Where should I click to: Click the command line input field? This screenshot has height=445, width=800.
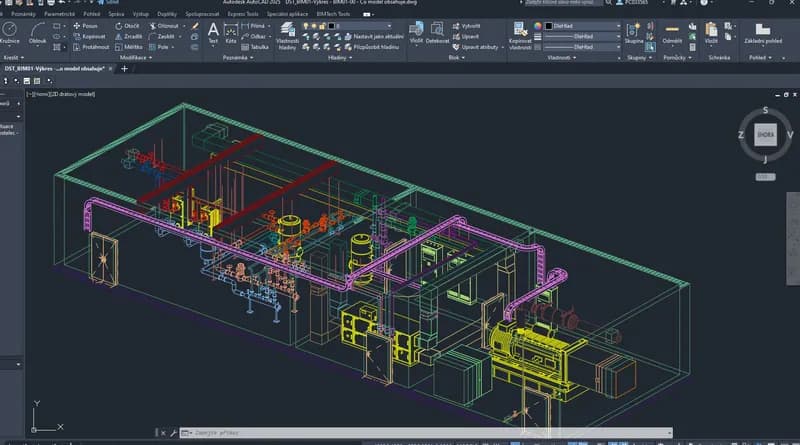(426, 433)
